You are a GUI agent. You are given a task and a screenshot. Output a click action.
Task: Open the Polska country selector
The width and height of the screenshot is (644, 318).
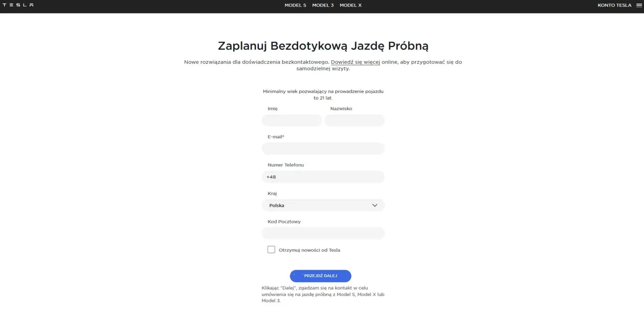pos(323,205)
